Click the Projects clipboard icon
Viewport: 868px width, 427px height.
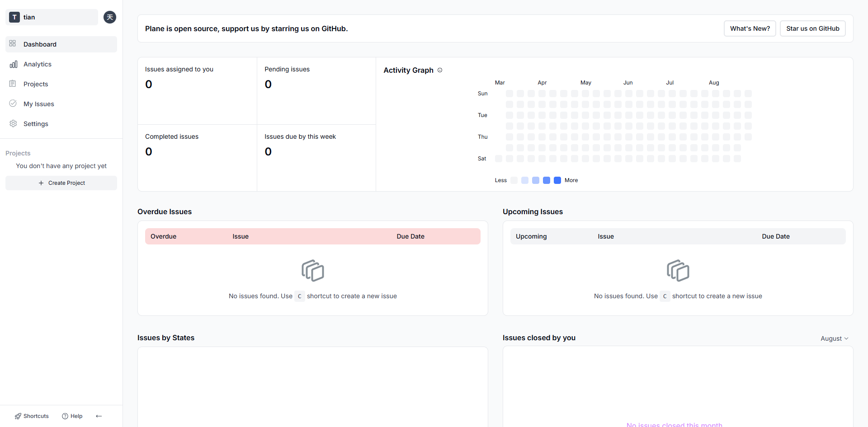(13, 84)
